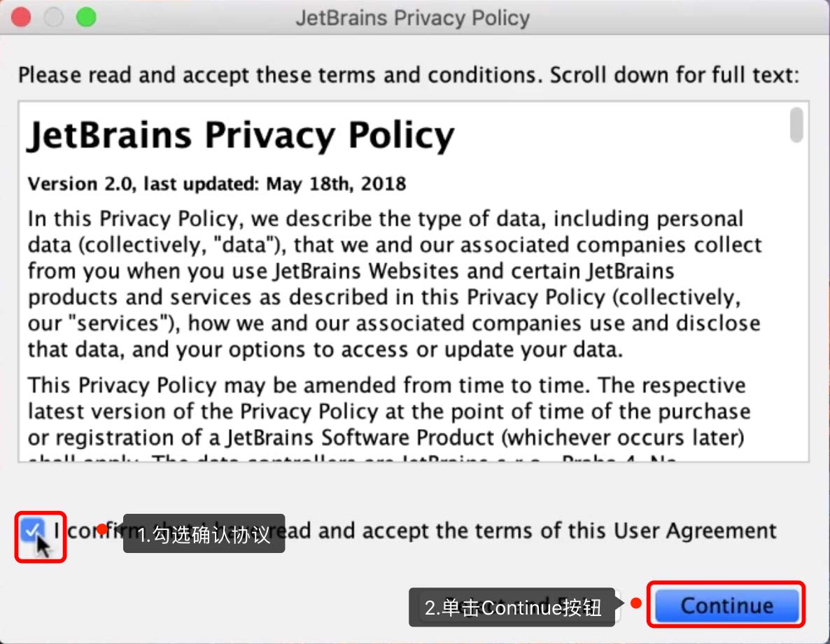Click the '1.勾选确认协议' annotation tooltip
Image resolution: width=830 pixels, height=644 pixels.
pyautogui.click(x=204, y=535)
